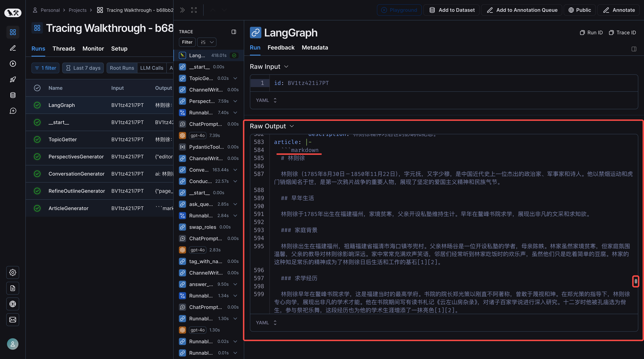Collapse the trace panel with double chevron
The image size is (644, 359).
tap(182, 10)
